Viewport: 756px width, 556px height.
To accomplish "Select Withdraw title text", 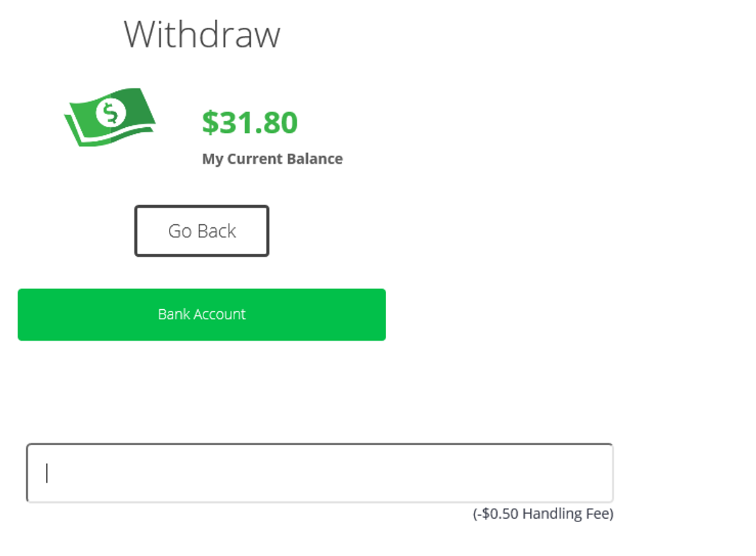I will pos(202,34).
